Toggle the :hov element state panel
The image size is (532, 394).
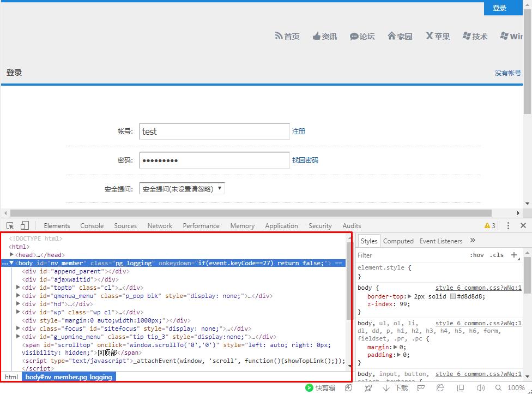pos(477,255)
